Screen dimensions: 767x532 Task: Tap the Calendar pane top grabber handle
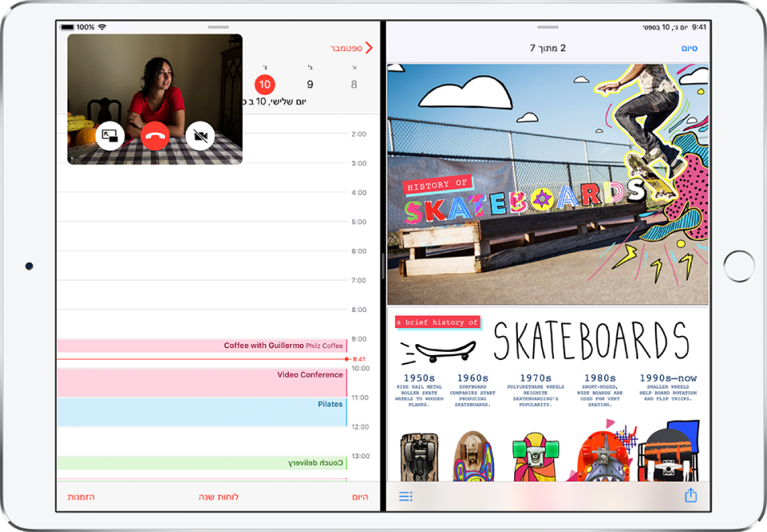click(x=218, y=27)
